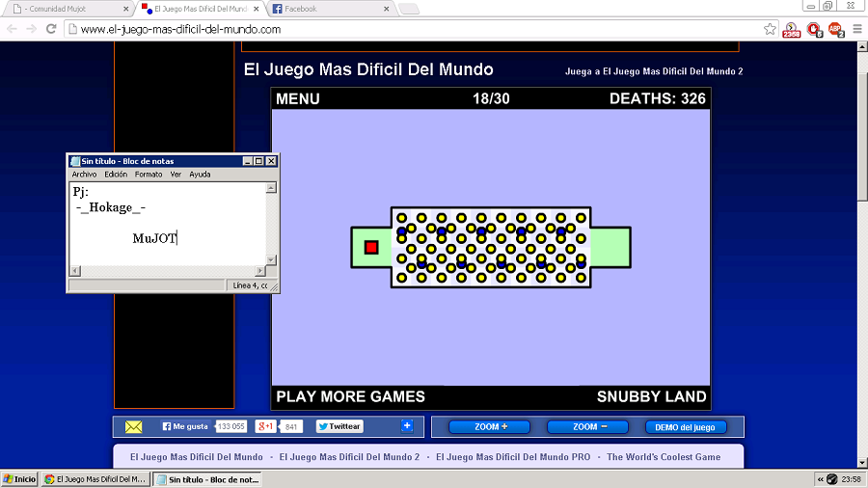
Task: Bookmark the page with the star icon
Action: point(770,29)
